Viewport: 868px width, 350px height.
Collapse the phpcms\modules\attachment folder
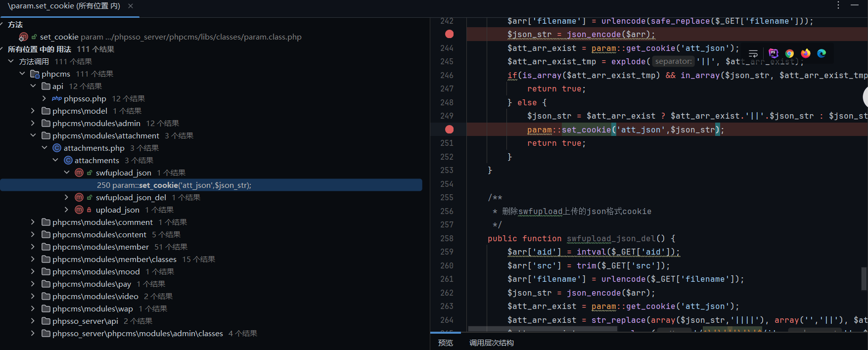(33, 135)
